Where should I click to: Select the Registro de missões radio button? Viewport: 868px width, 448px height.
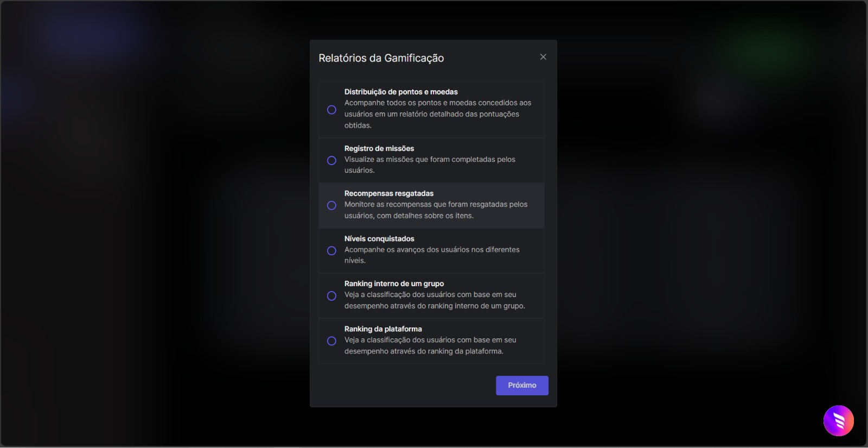tap(331, 161)
